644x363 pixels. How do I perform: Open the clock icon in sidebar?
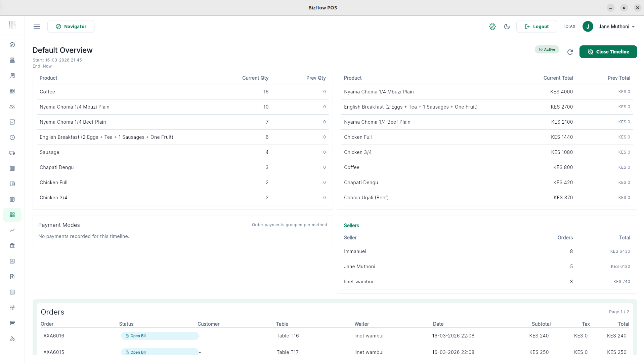point(12,137)
